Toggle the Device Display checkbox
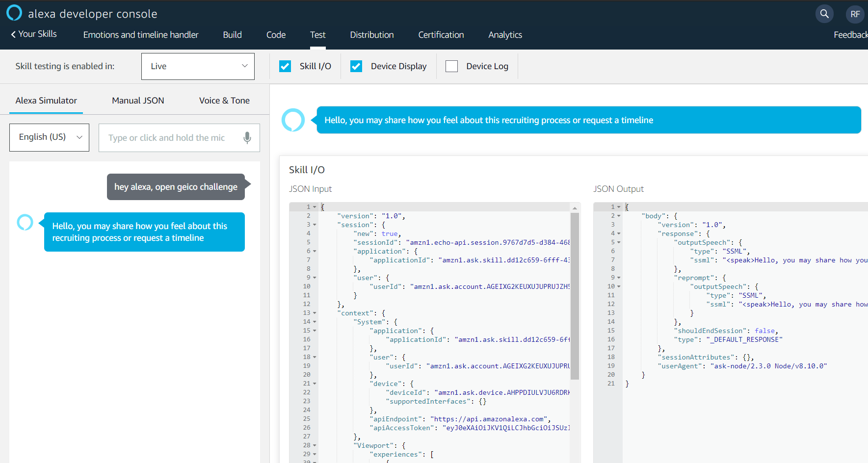This screenshot has width=868, height=463. [356, 66]
